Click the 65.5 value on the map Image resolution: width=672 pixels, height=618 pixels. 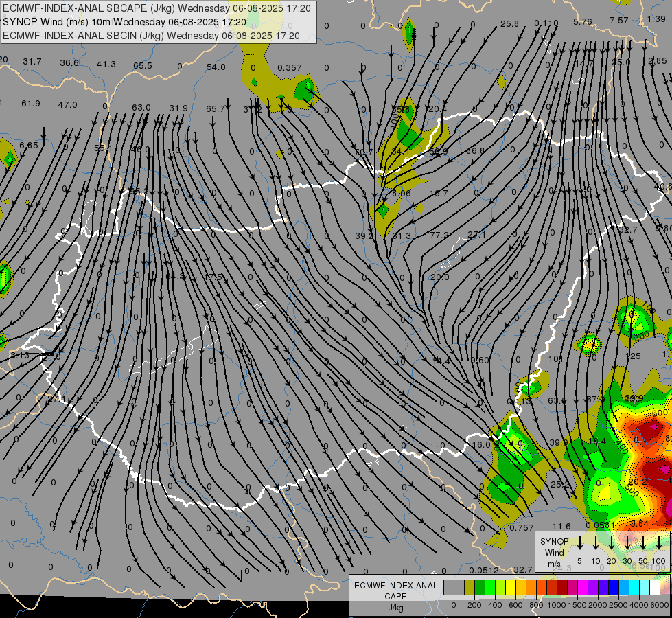tap(143, 66)
